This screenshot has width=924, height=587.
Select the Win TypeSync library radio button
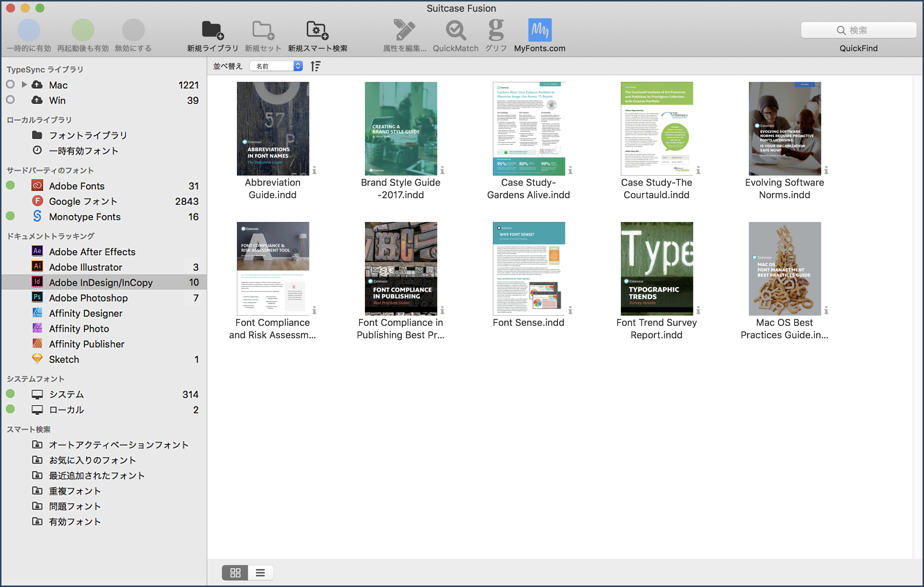[x=10, y=100]
